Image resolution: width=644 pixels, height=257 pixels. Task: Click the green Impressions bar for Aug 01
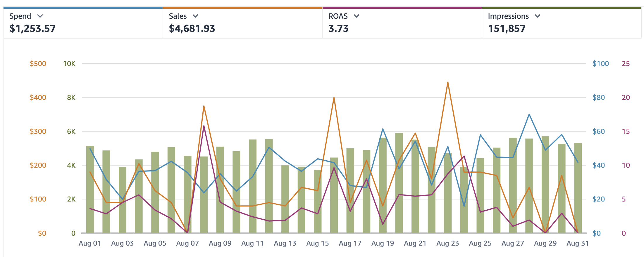coord(90,190)
